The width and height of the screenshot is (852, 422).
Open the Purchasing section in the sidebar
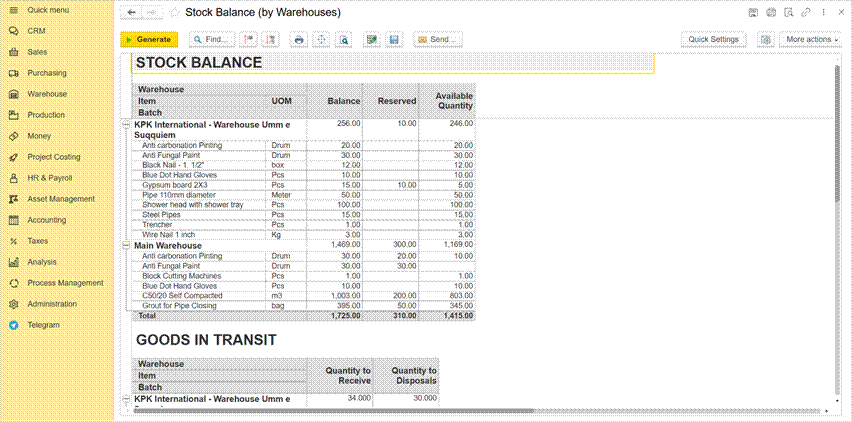coord(47,73)
